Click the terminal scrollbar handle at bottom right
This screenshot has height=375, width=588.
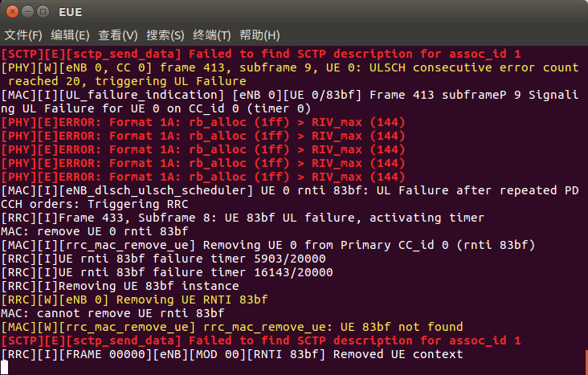[x=586, y=362]
